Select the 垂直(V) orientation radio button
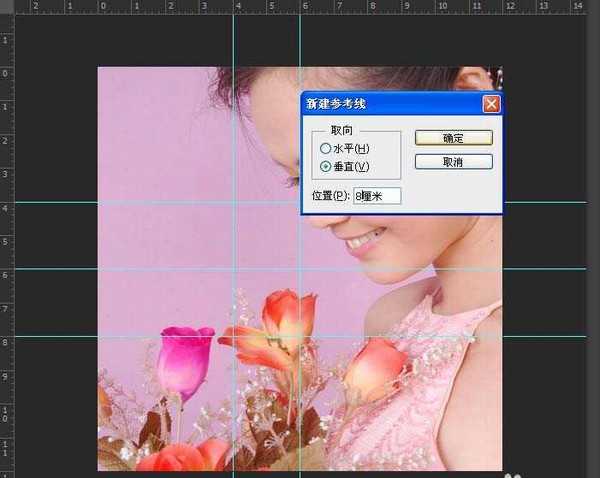Image resolution: width=600 pixels, height=478 pixels. (325, 166)
